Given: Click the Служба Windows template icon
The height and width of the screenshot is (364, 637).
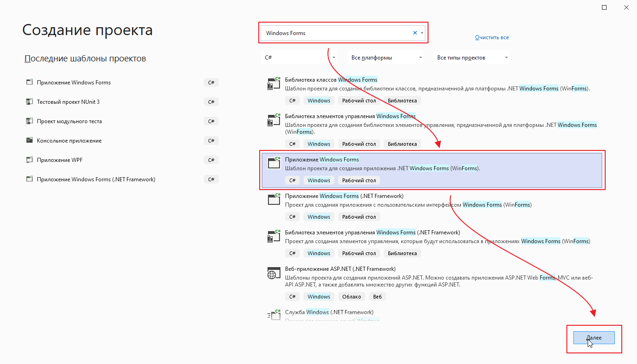Looking at the screenshot, I should coord(274,315).
